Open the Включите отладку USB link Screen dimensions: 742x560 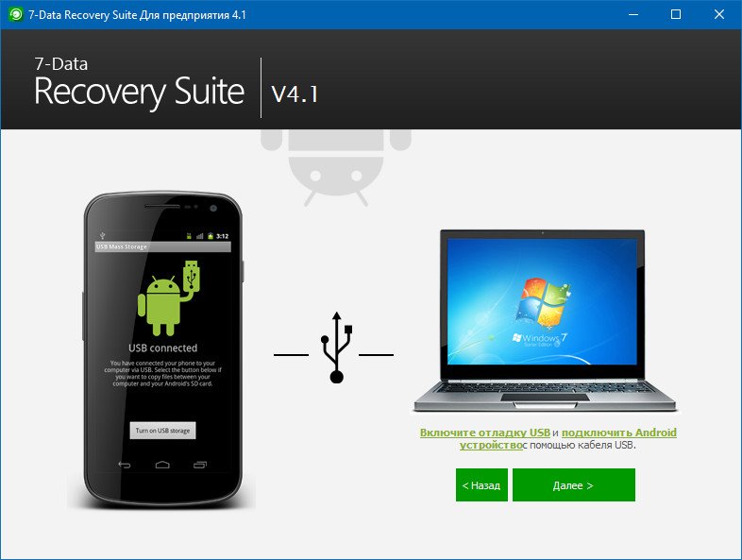(x=485, y=433)
